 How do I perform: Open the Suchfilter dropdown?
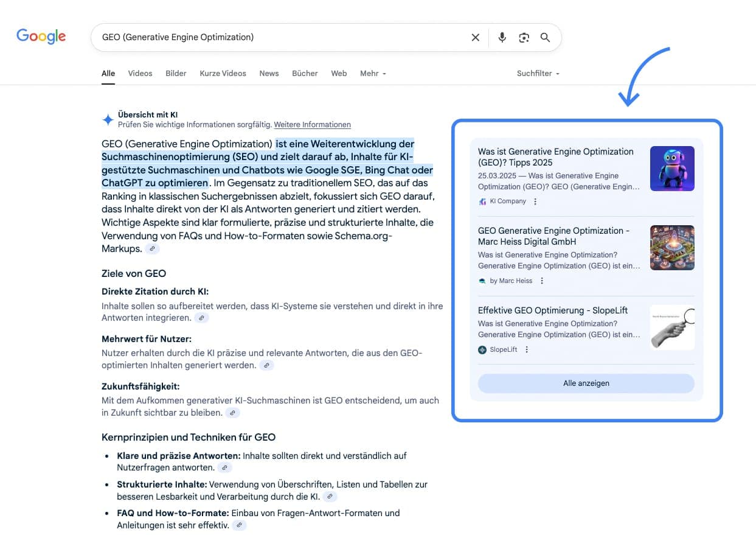(x=538, y=73)
